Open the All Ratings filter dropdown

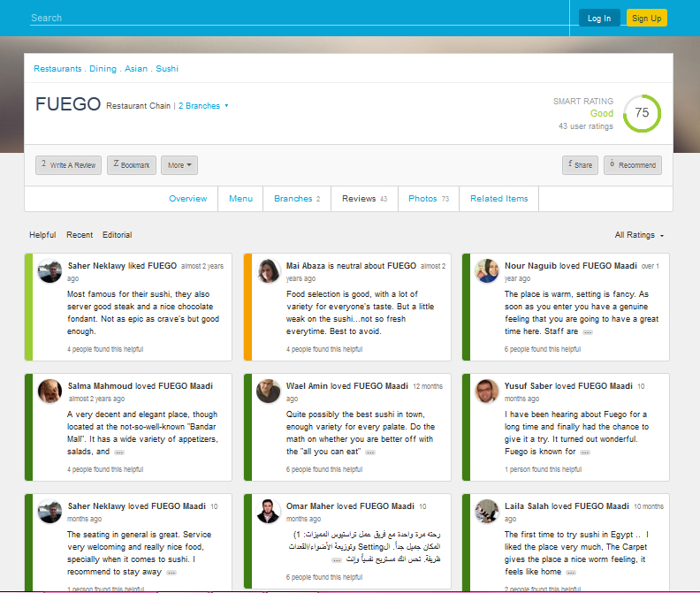point(639,235)
